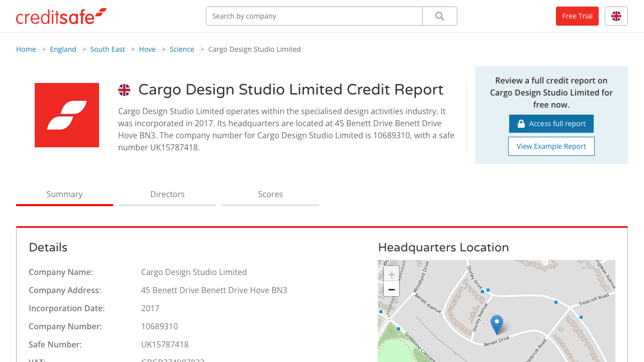The height and width of the screenshot is (362, 644).
Task: Click the Free Trial button
Action: click(577, 16)
